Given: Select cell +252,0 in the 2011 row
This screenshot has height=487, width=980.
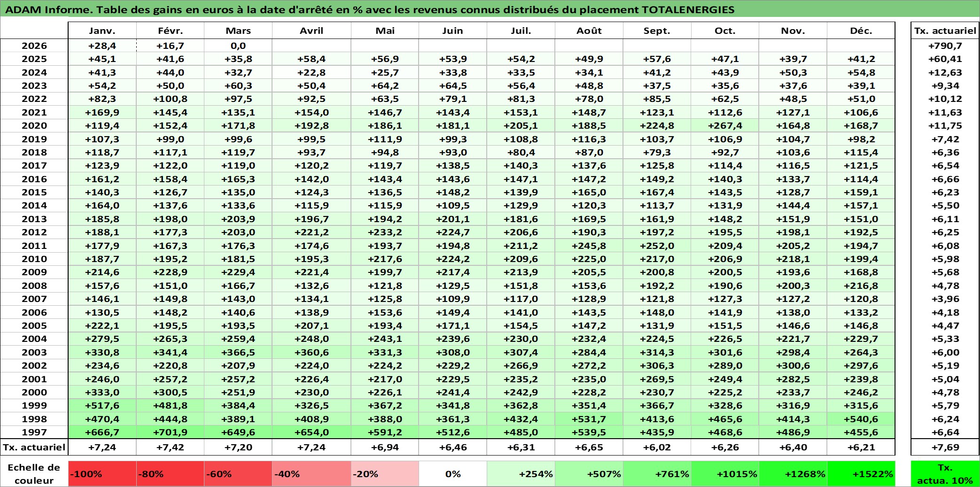Looking at the screenshot, I should tap(657, 246).
